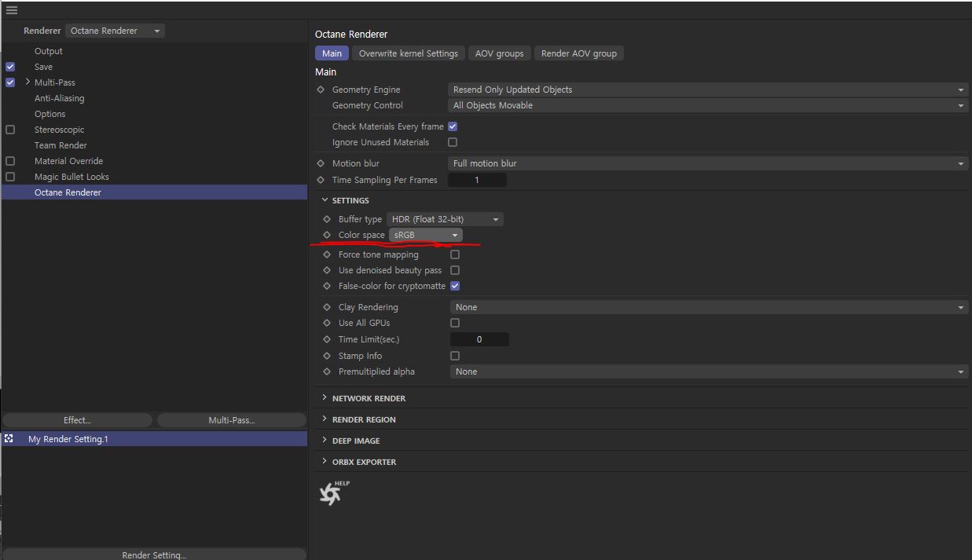Image resolution: width=972 pixels, height=560 pixels.
Task: Expand the ORBX EXPORTER section
Action: click(325, 462)
